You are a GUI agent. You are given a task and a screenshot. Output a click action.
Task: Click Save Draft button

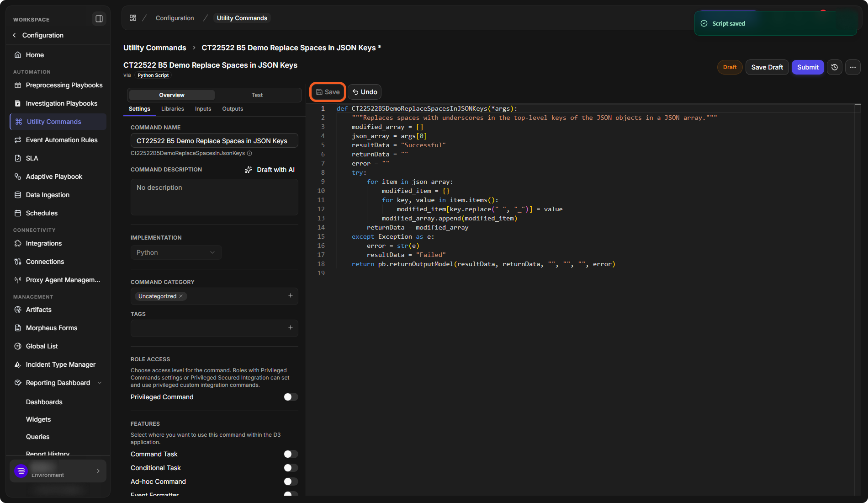tap(767, 67)
